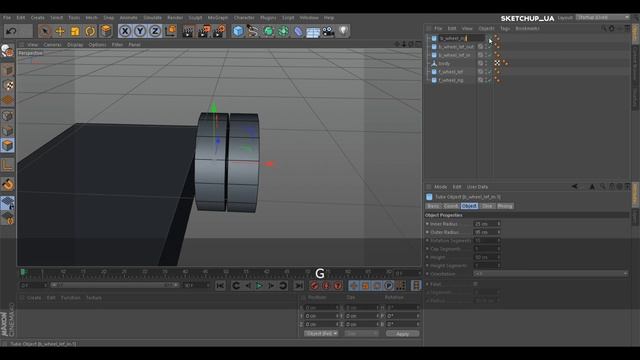Click timeline ruler start marker
Viewport: 640px width, 360px height.
click(23, 272)
